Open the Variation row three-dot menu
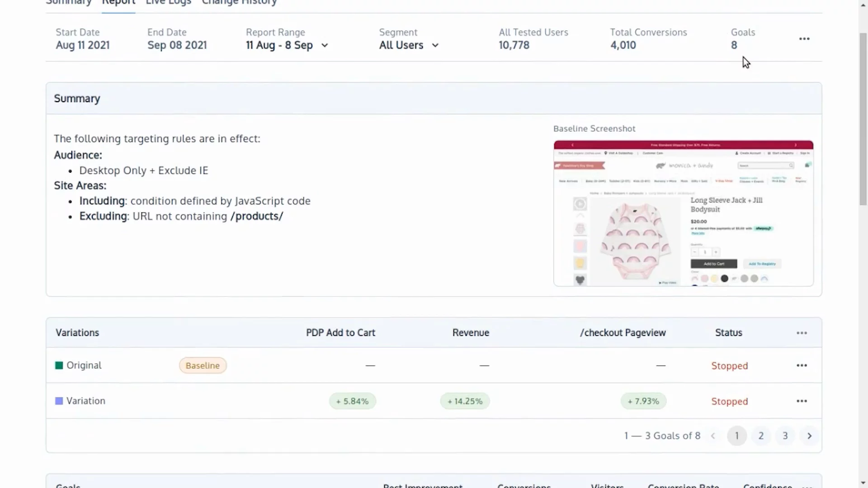 [802, 401]
